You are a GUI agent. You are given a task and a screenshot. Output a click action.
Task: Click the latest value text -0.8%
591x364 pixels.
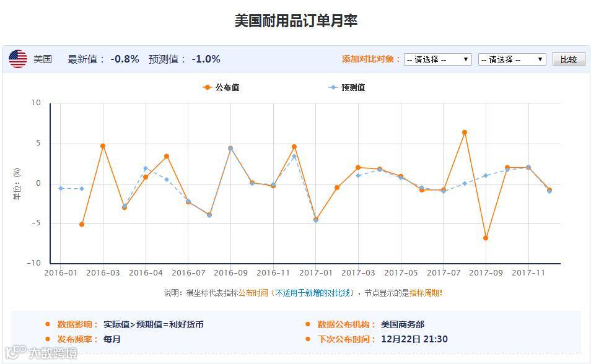[x=125, y=59]
